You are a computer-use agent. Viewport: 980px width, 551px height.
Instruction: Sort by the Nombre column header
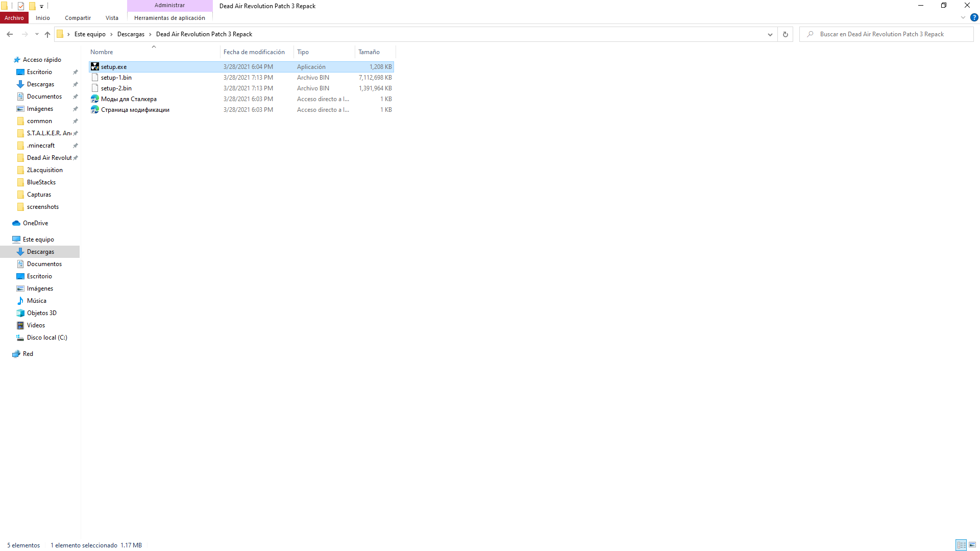154,52
